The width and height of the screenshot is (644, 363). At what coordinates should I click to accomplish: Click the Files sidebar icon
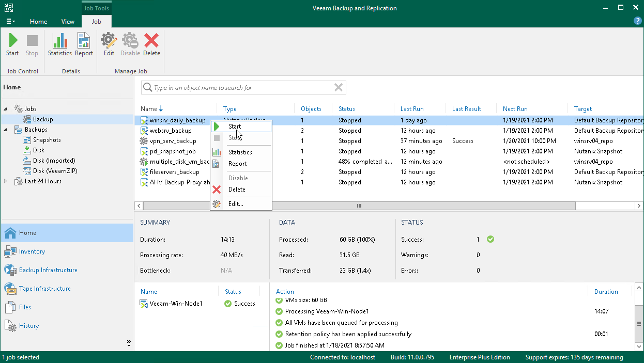point(10,307)
